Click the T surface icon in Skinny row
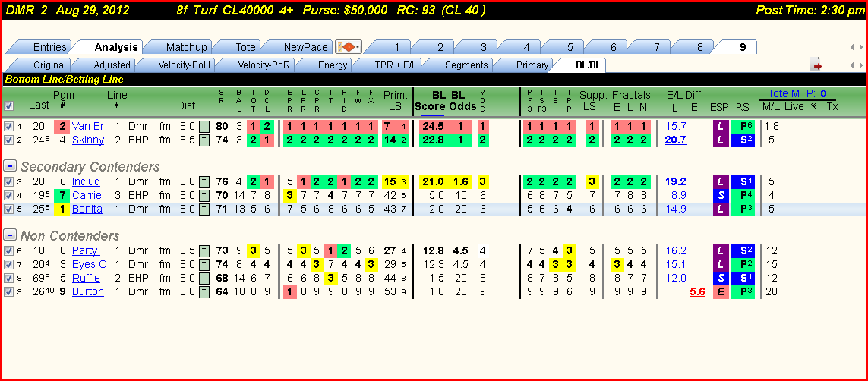The height and width of the screenshot is (381, 868). 204,140
